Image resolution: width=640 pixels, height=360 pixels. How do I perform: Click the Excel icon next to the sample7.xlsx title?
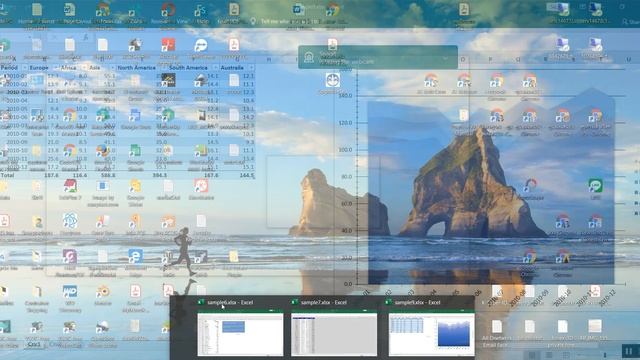(295, 302)
